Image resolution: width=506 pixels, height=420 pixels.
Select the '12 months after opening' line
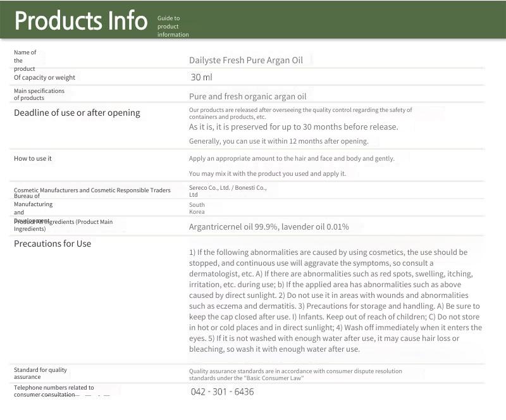coord(279,141)
